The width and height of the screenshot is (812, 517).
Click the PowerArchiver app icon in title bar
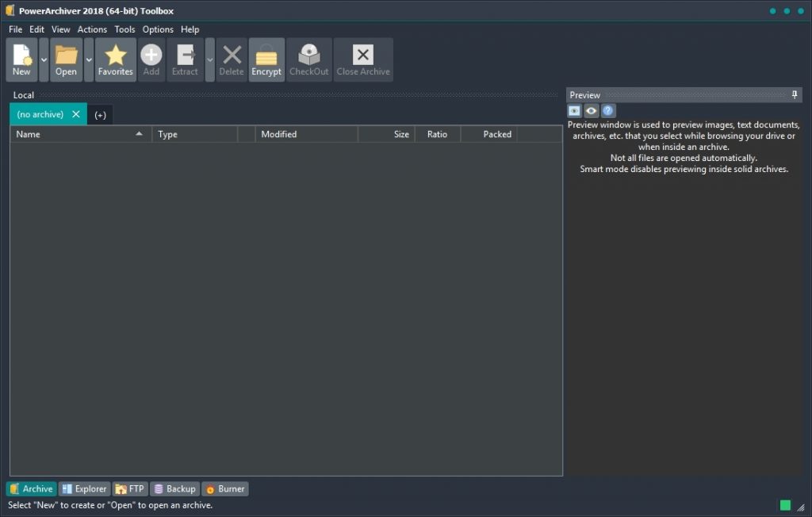(x=10, y=10)
